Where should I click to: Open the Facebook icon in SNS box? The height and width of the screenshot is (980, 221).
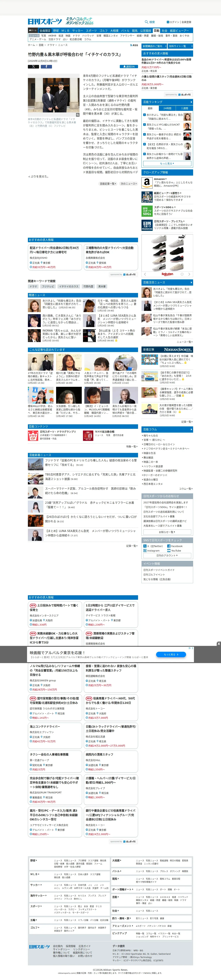click(x=169, y=546)
